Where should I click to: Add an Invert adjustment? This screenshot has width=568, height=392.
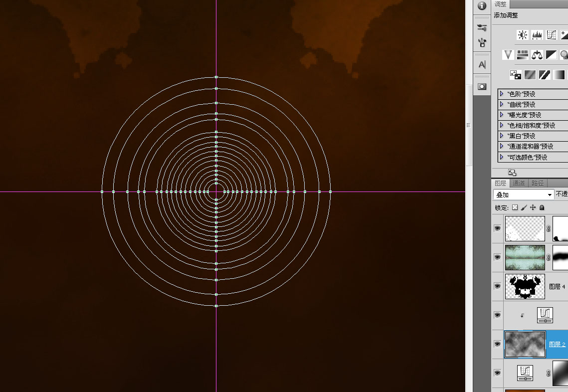[516, 75]
